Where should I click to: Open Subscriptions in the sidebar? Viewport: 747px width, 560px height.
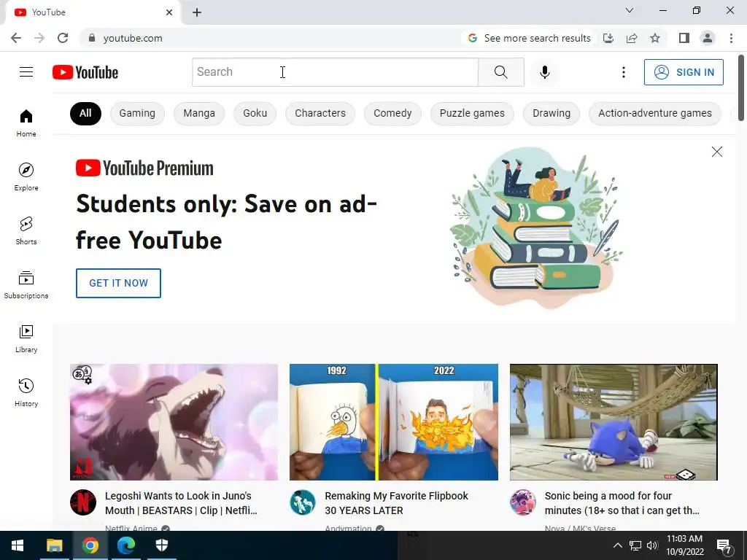click(26, 285)
